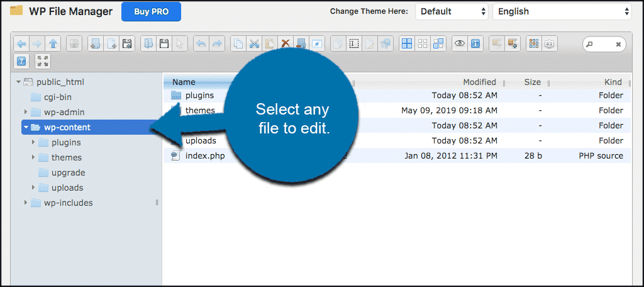
Task: Click the cut scissors icon
Action: (254, 43)
